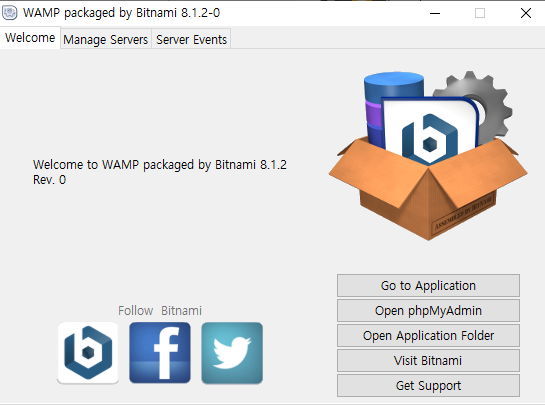Close the WAMP manager window
Screen dimensions: 545x405
click(x=526, y=13)
